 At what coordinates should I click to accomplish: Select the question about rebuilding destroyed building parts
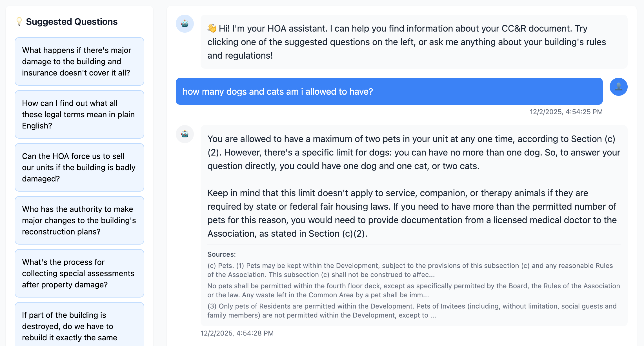point(79,326)
